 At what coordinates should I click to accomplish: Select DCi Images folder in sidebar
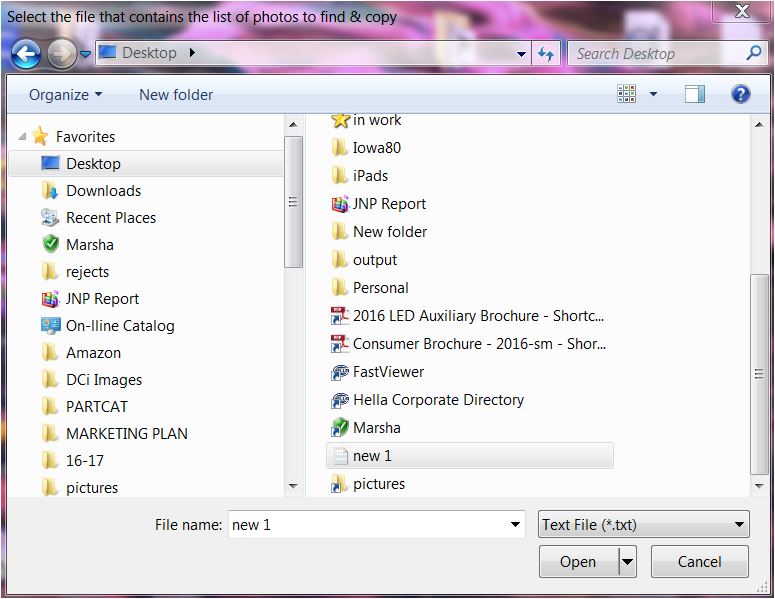92,380
